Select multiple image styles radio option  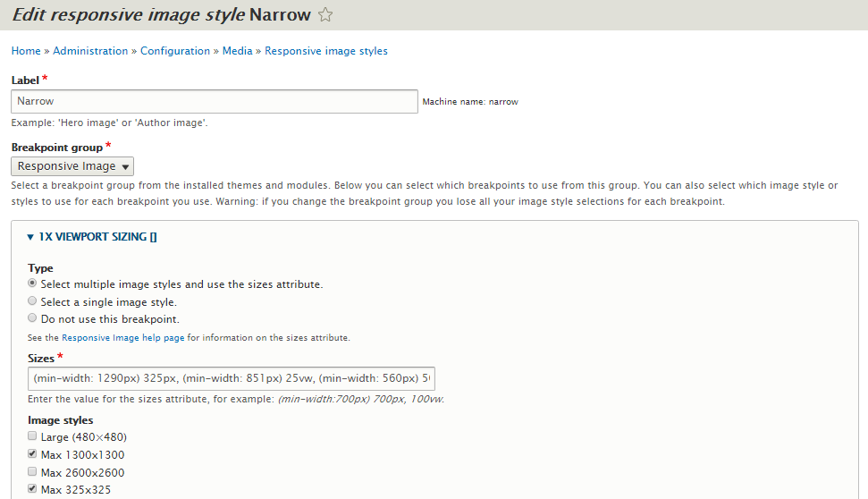[x=32, y=283]
